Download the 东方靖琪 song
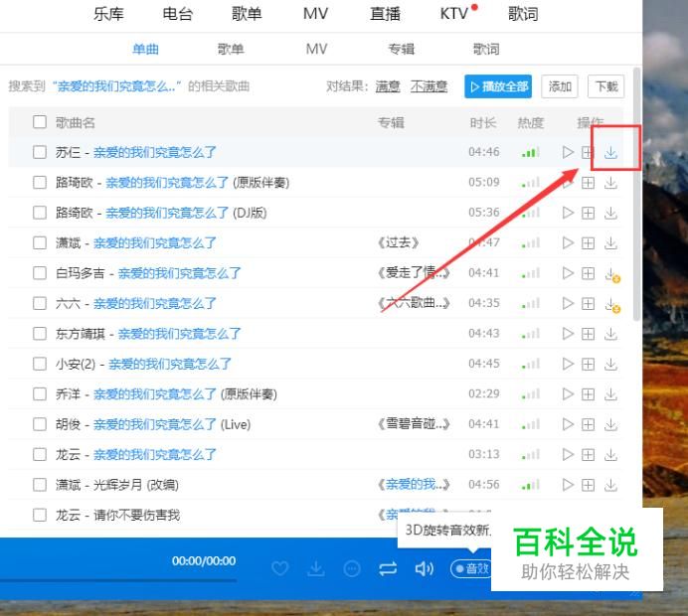 610,334
